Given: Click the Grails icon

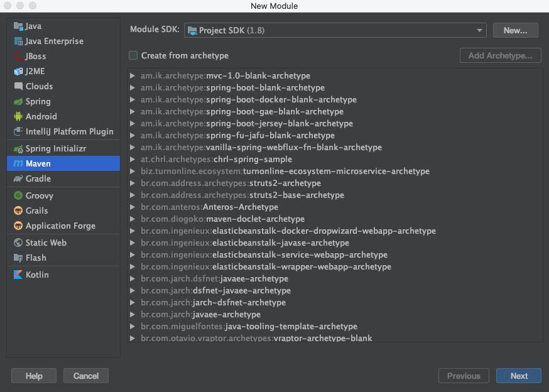Looking at the screenshot, I should pos(18,210).
